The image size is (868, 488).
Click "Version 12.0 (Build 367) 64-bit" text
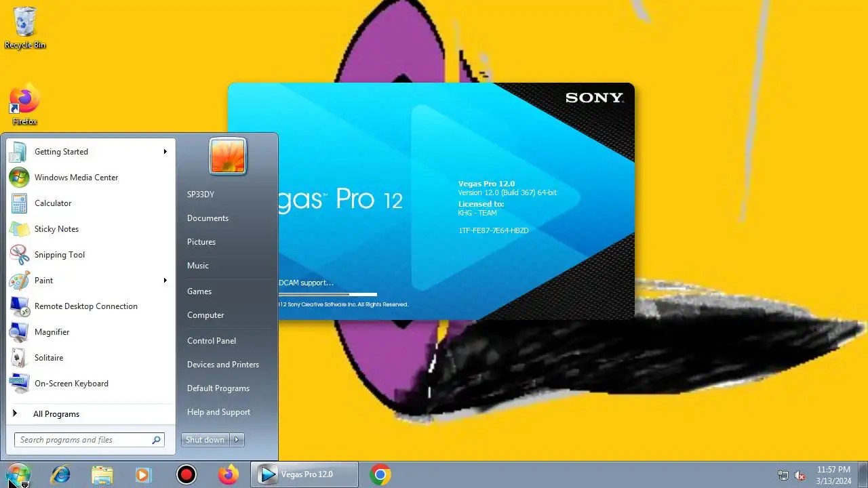click(x=507, y=193)
